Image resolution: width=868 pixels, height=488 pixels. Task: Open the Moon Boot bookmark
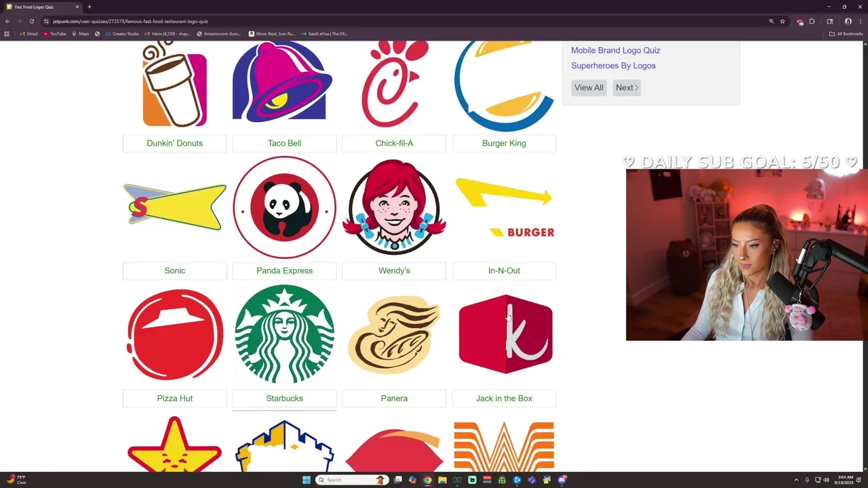click(x=272, y=33)
